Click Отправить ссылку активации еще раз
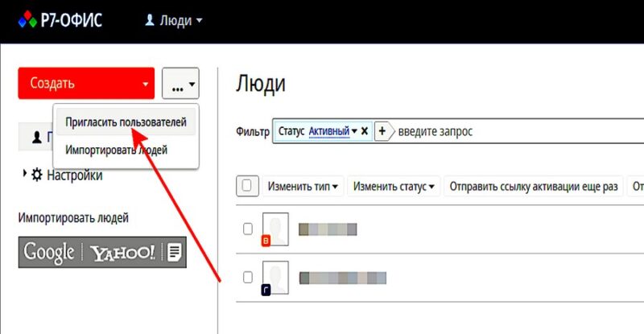Screen dimensions: 644x334 click(533, 187)
